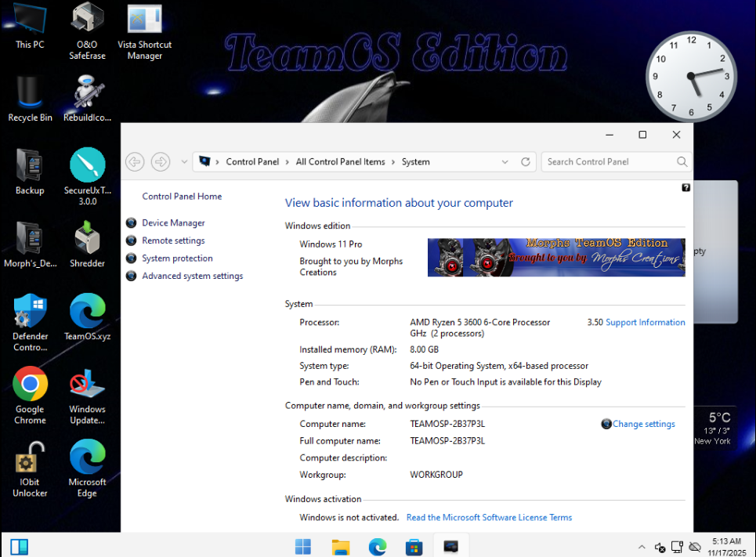Select All Control Panel Items breadcrumb
This screenshot has width=756, height=557.
[x=340, y=162]
